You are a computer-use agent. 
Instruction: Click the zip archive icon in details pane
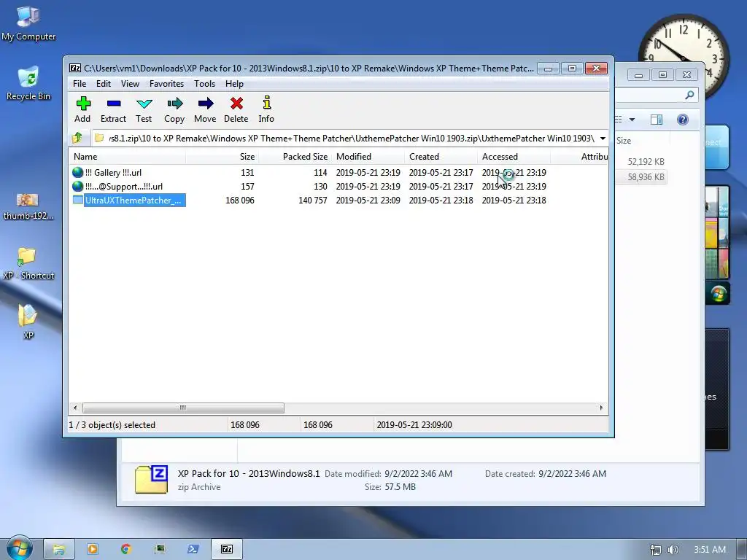click(x=151, y=480)
